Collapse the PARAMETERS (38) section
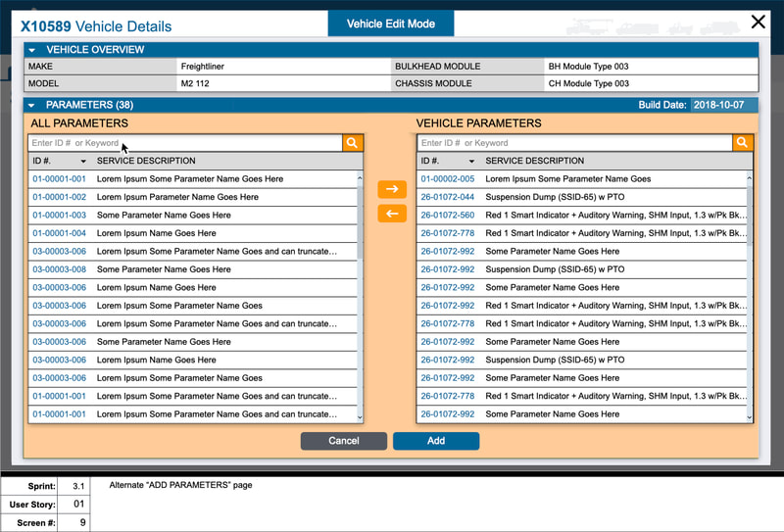 32,105
